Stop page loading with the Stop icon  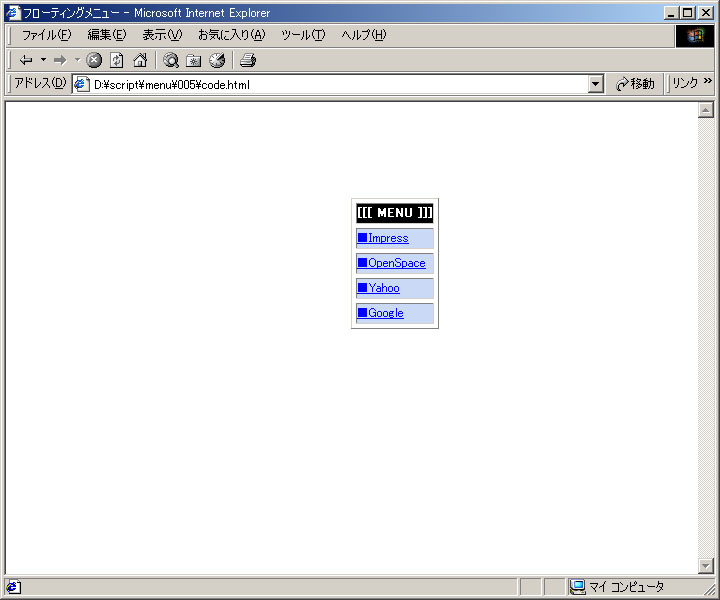pos(94,60)
